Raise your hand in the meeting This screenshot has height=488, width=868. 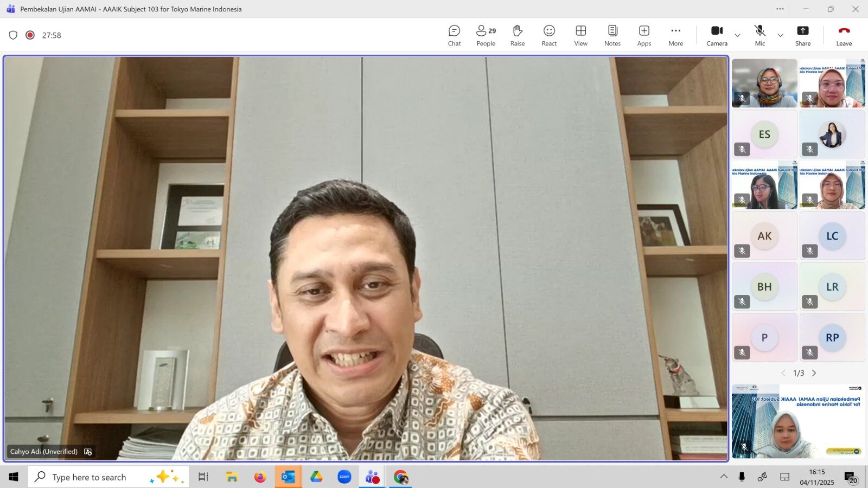pyautogui.click(x=517, y=36)
